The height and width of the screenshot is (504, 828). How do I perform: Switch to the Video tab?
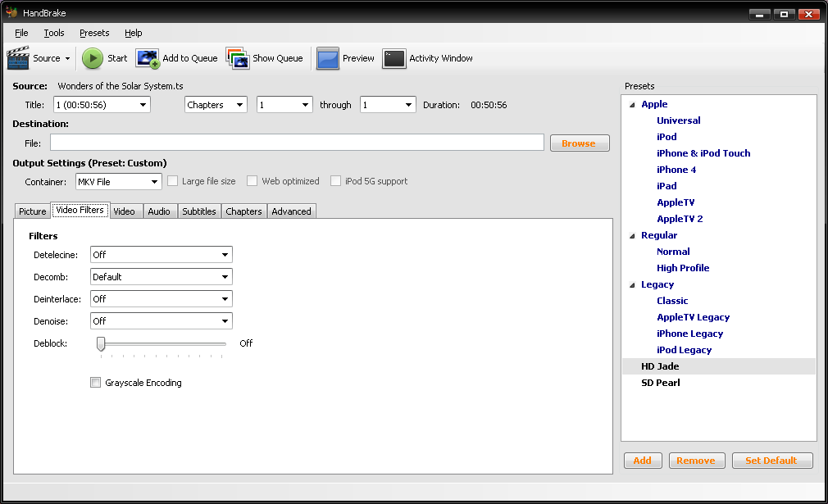[x=124, y=211]
